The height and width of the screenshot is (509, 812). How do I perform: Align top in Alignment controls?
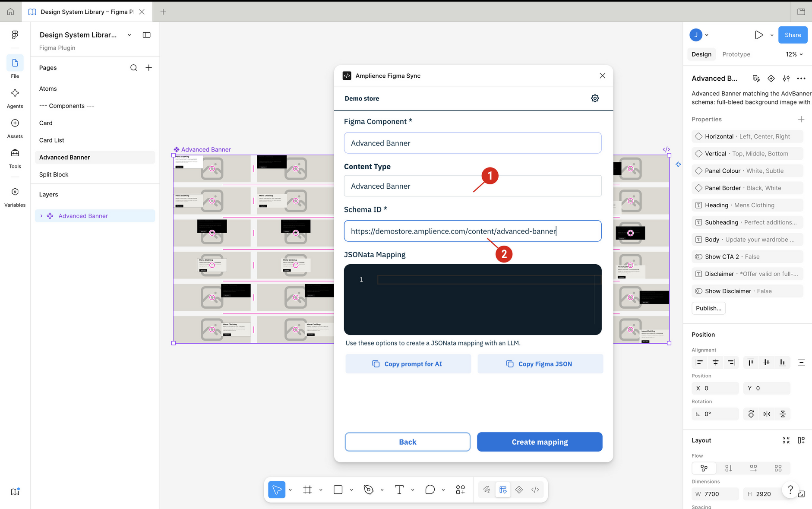pos(751,362)
